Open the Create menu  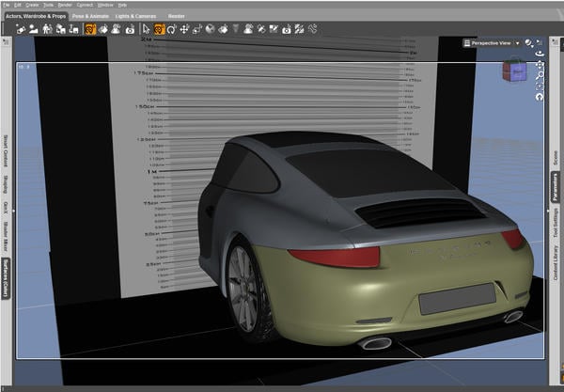pos(32,5)
